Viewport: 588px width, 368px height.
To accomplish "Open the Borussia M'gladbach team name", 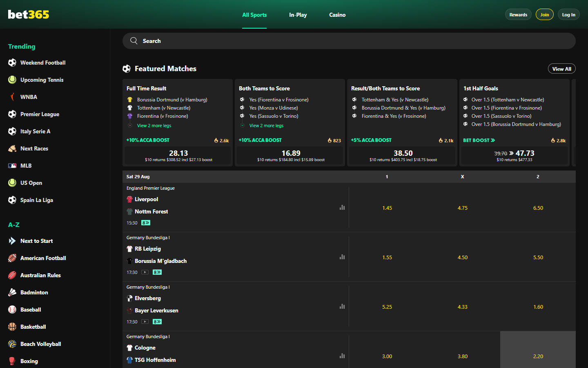I will [x=160, y=261].
